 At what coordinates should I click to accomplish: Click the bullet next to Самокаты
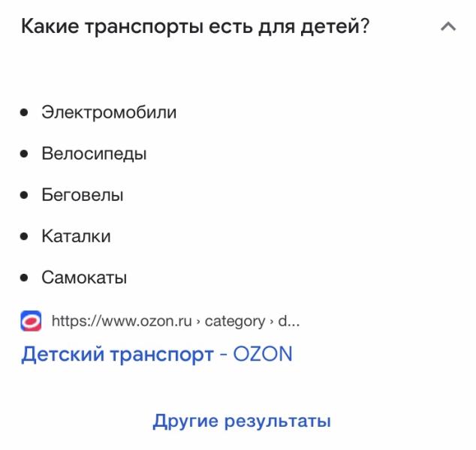(x=24, y=277)
